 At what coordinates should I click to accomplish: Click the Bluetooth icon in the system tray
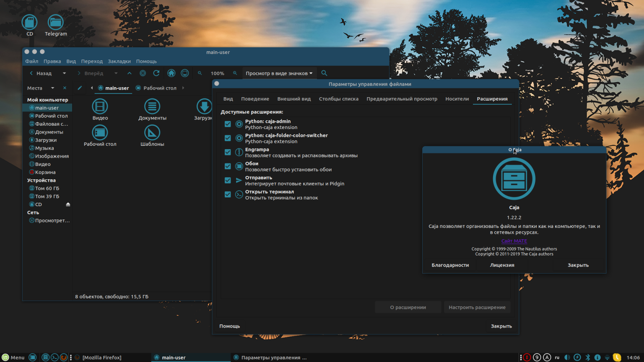coord(587,357)
